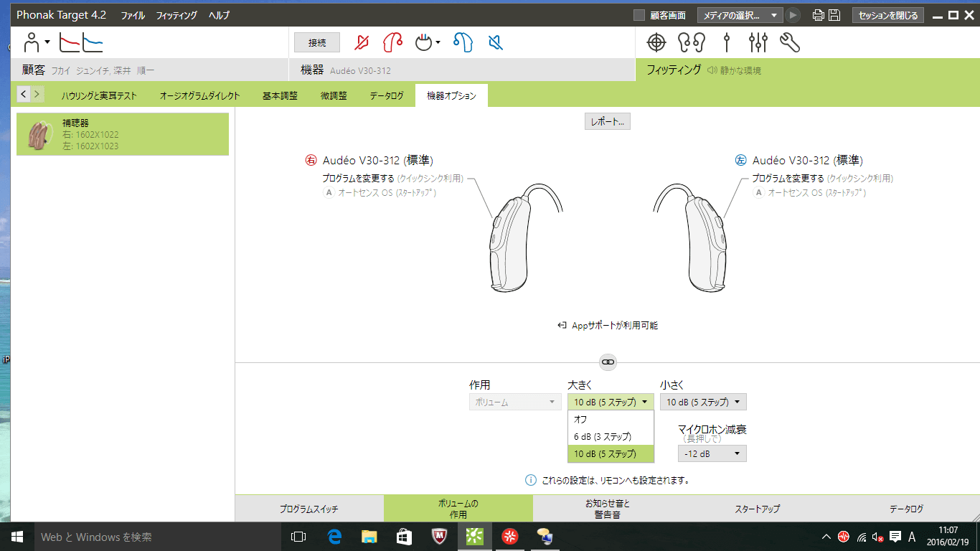Play the selected media sound
The height and width of the screenshot is (551, 980).
pyautogui.click(x=793, y=15)
